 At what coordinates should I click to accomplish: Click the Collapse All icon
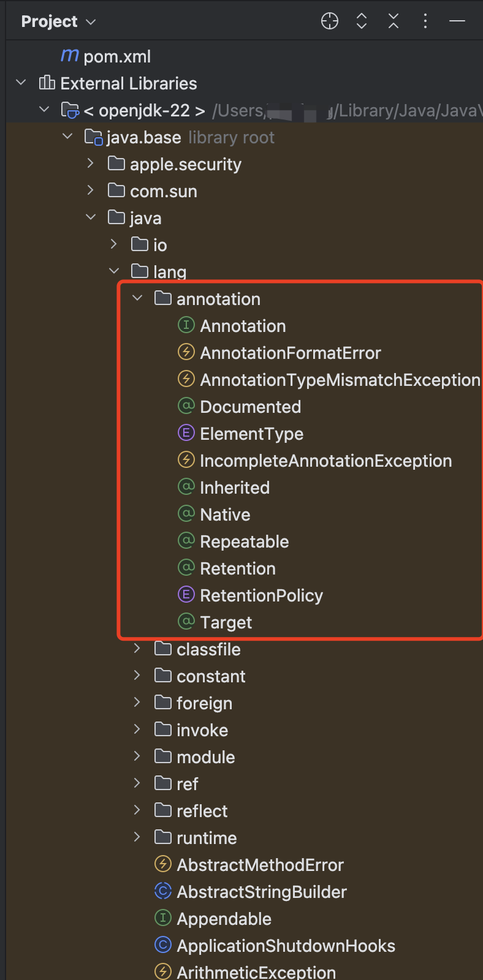coord(394,21)
